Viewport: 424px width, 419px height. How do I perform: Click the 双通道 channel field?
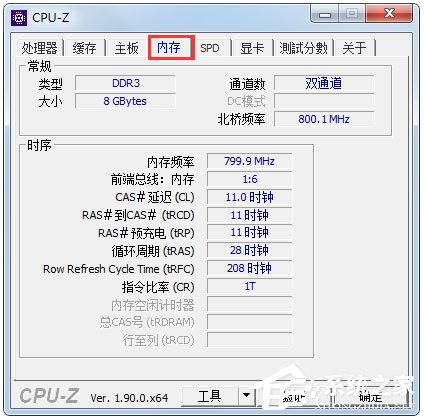(x=324, y=83)
